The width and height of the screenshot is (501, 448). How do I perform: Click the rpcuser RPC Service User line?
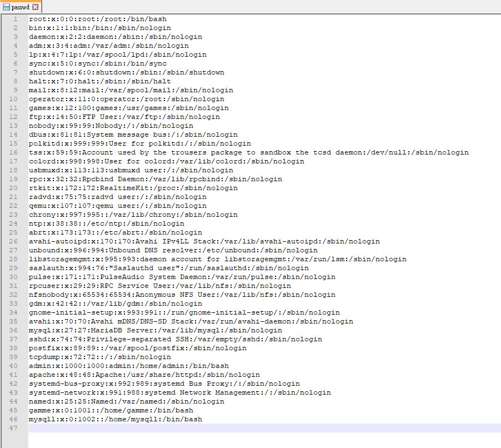[x=160, y=286]
